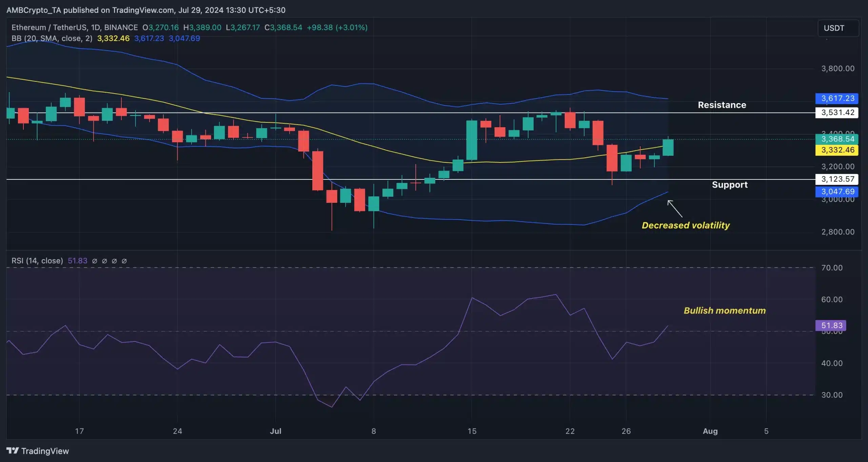Click the Jul date label on time axis
Viewport: 868px width, 462px height.
276,431
